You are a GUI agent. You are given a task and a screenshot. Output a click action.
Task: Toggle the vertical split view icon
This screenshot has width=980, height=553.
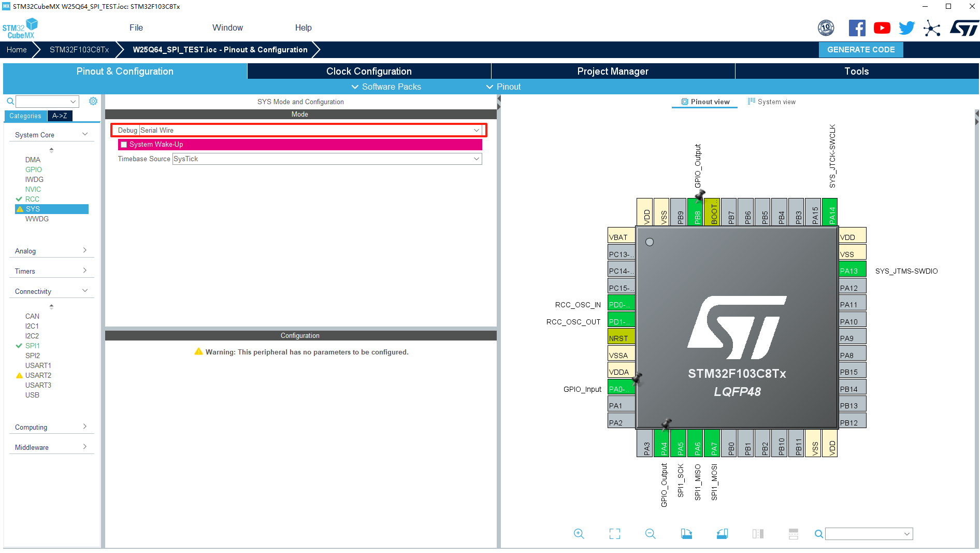tap(758, 533)
